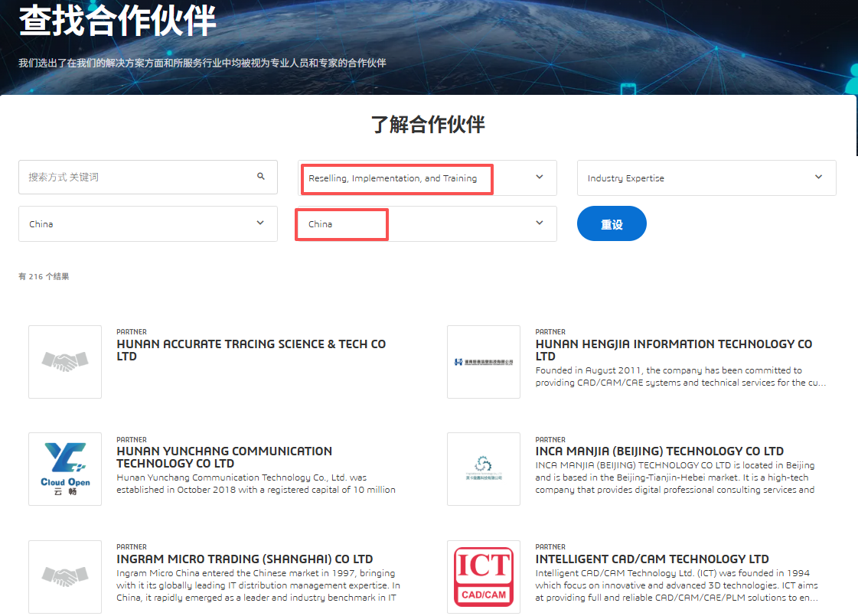858x616 pixels.
Task: Click Hunan Accurate Tracing handshake logo thumbnail
Action: pyautogui.click(x=65, y=362)
